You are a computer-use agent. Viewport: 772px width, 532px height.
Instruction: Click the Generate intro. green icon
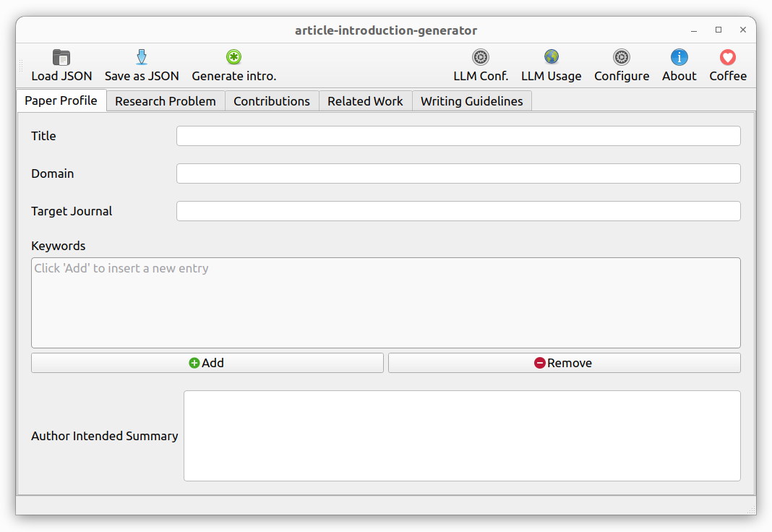click(234, 57)
